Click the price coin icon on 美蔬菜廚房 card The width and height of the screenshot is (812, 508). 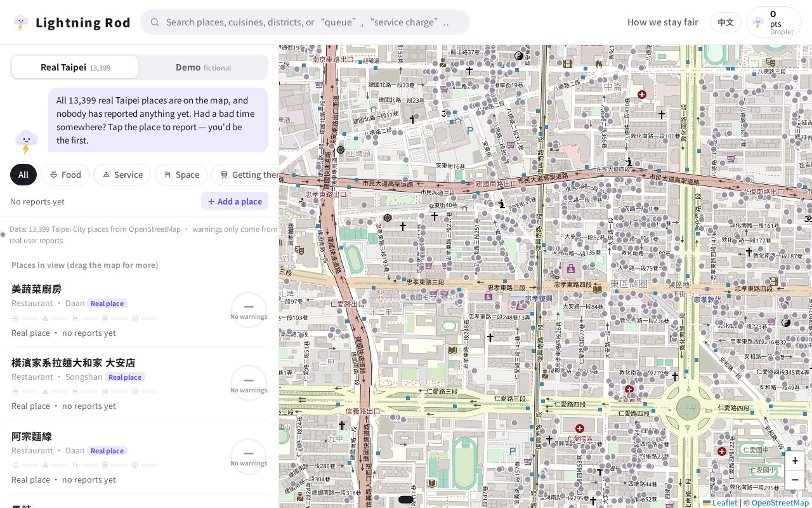(134, 318)
